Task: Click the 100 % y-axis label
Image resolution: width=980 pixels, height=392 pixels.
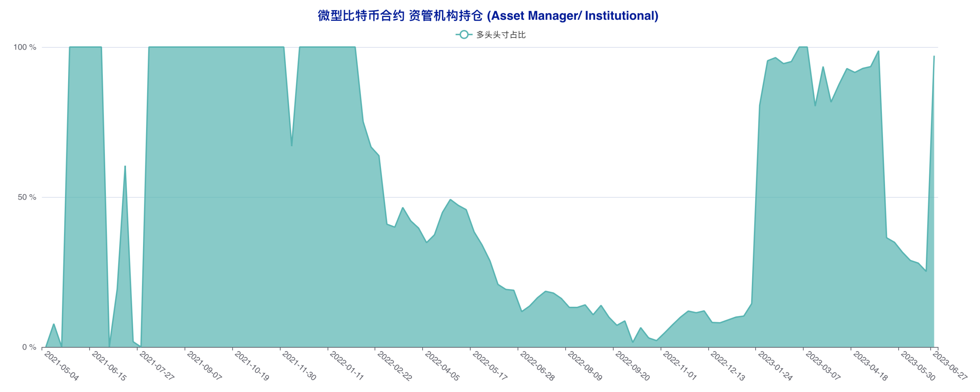Action: [x=25, y=47]
